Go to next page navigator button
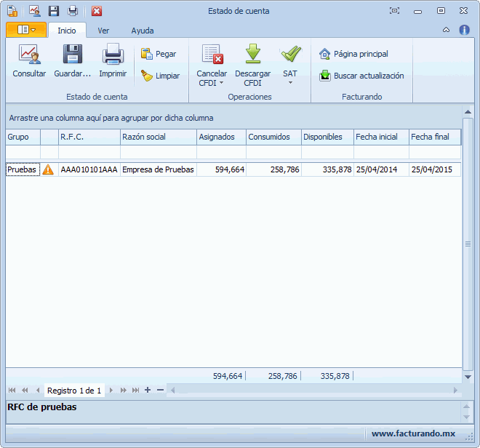480x448 pixels. click(x=124, y=390)
